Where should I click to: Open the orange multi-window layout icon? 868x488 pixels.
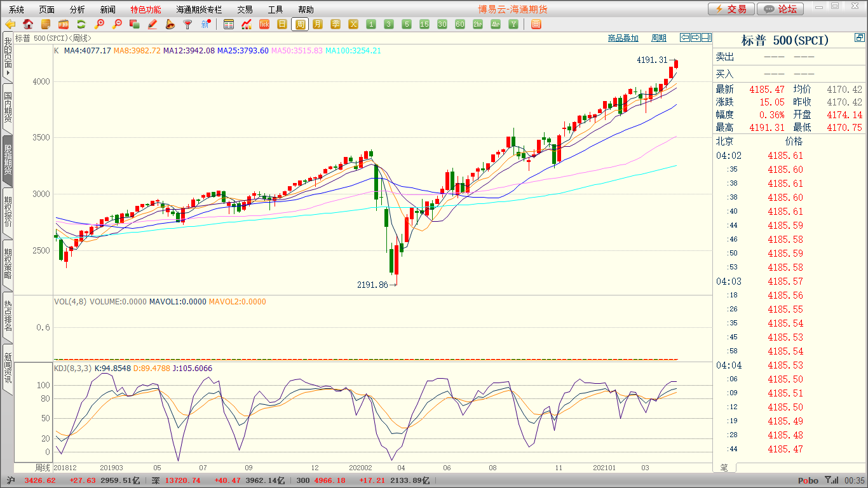[x=536, y=24]
